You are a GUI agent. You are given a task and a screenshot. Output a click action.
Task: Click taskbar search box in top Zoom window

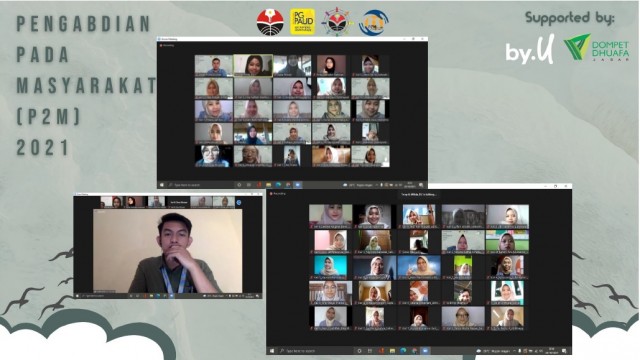pos(200,185)
